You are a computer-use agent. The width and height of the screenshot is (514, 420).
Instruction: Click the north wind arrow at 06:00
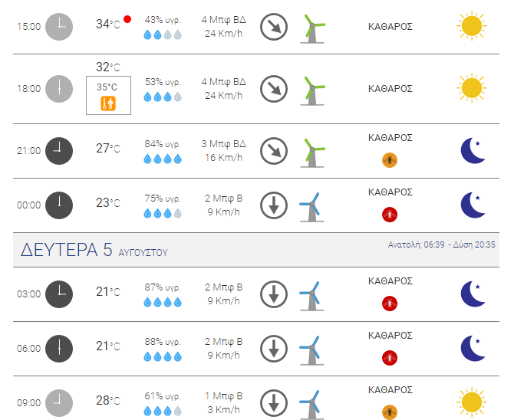click(x=274, y=349)
